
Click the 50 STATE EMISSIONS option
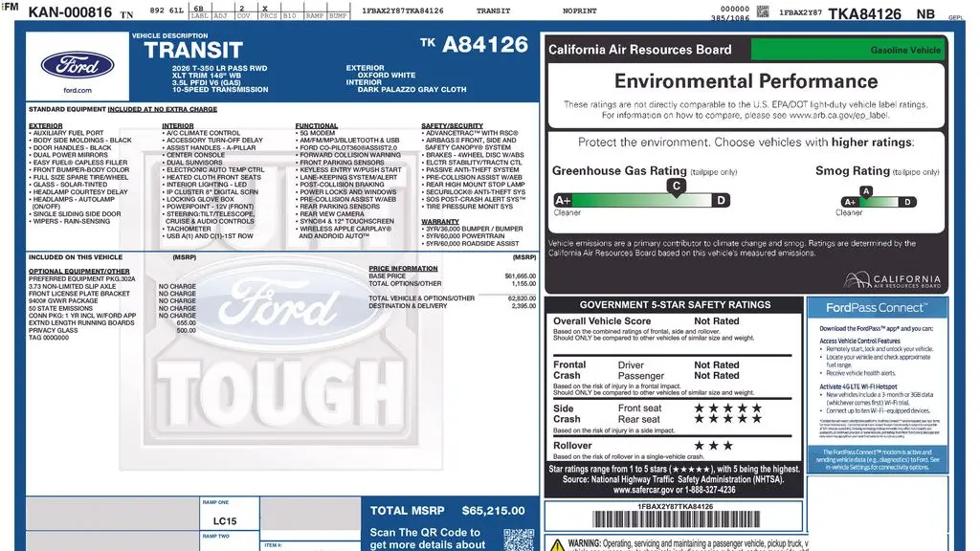coord(60,309)
